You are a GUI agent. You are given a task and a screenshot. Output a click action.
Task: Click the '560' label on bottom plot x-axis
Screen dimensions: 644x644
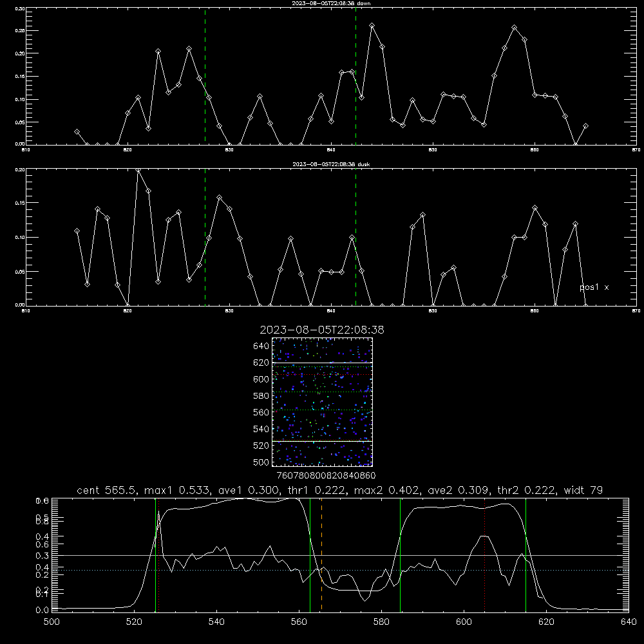(x=299, y=622)
